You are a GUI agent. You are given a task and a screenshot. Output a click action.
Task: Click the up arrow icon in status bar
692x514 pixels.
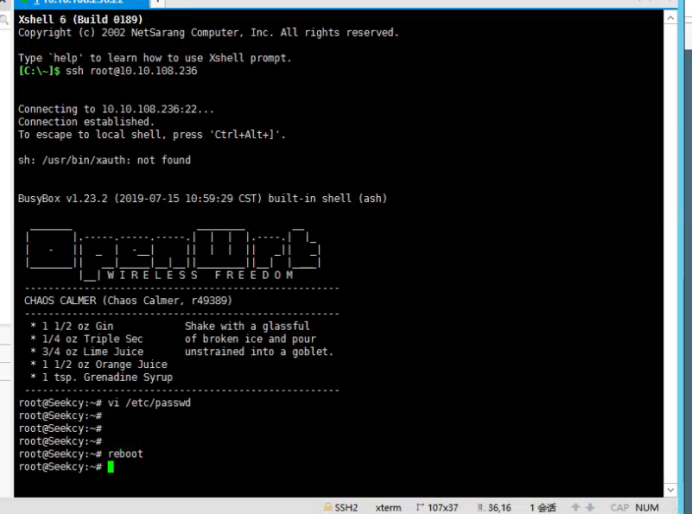pos(575,507)
